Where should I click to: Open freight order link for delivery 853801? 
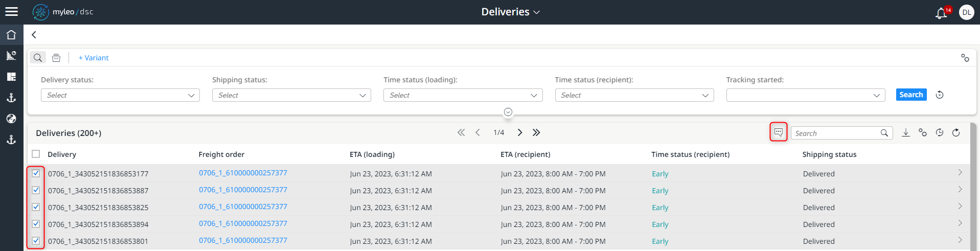pyautogui.click(x=243, y=240)
